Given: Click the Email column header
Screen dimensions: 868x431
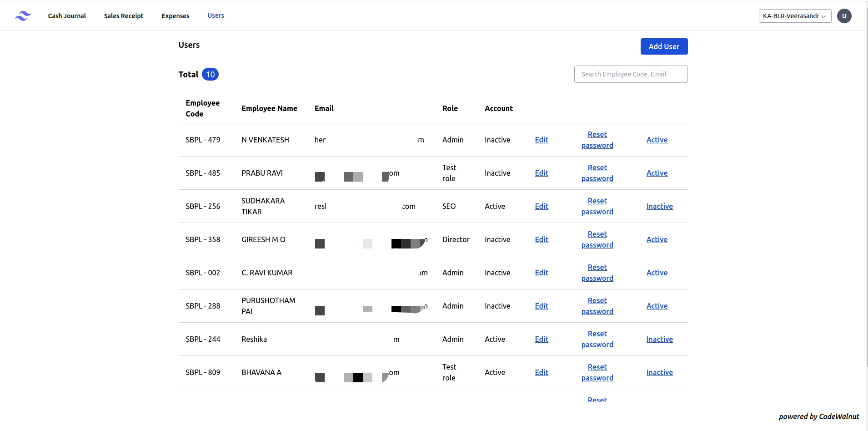Looking at the screenshot, I should 324,108.
